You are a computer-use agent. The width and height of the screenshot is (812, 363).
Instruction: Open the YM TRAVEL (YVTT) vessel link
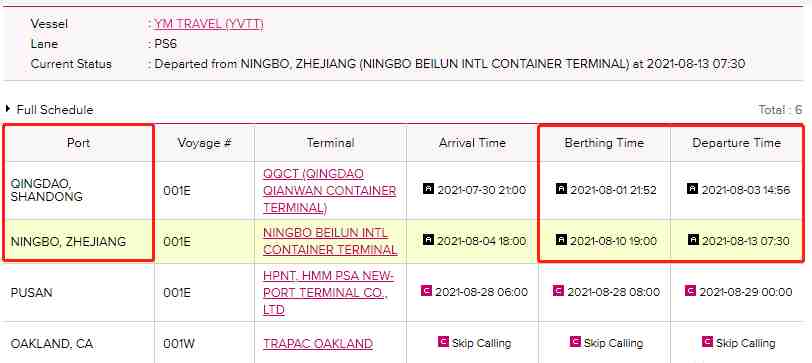(x=209, y=24)
